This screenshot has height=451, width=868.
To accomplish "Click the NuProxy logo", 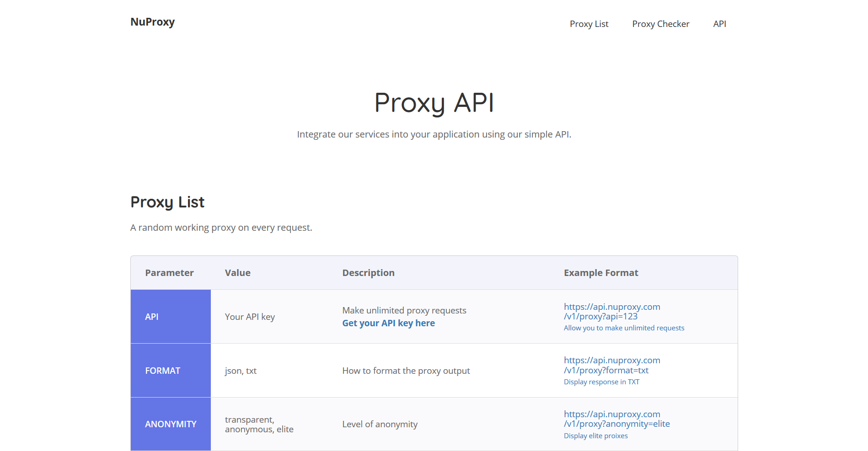I will pos(152,22).
